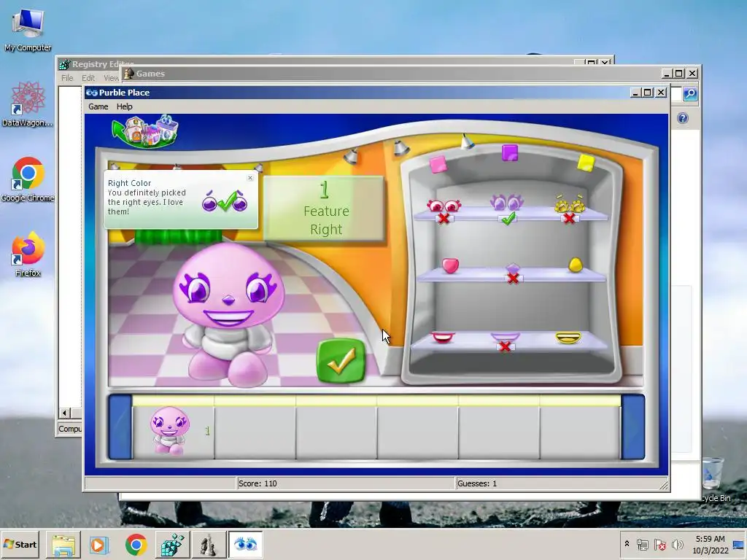Pick the yellow nose on the middle shelf

[576, 265]
